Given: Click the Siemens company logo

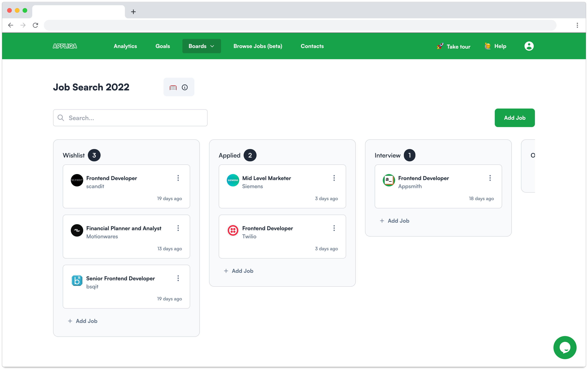Looking at the screenshot, I should tap(233, 180).
